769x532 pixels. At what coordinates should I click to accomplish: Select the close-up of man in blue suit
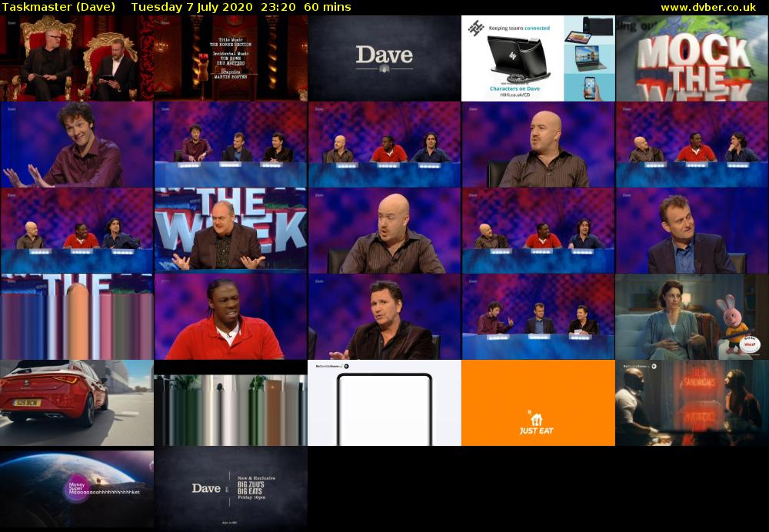[x=692, y=231]
